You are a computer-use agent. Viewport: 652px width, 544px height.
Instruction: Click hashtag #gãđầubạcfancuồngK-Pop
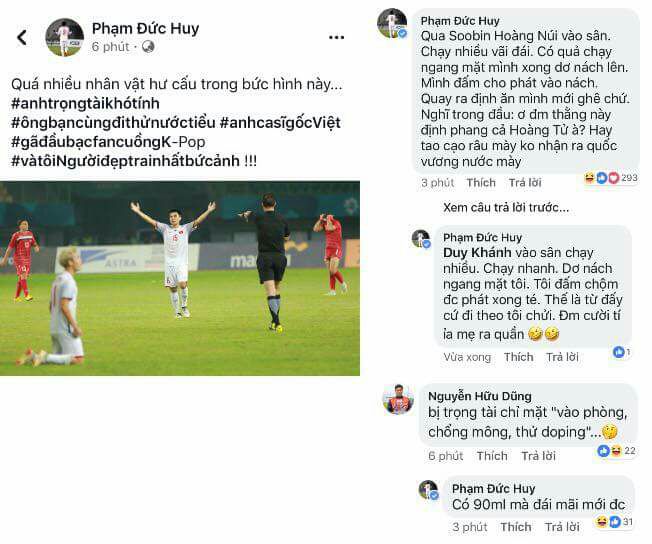tap(108, 142)
